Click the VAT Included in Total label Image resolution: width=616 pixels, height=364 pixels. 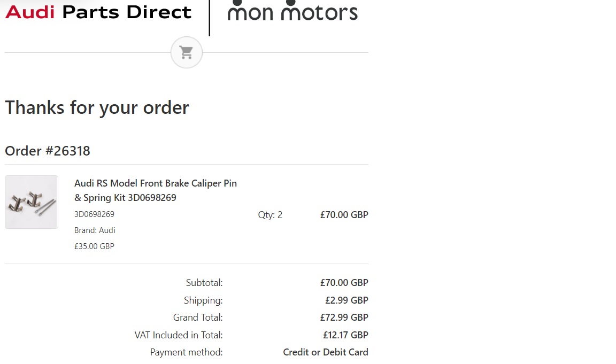pyautogui.click(x=179, y=335)
